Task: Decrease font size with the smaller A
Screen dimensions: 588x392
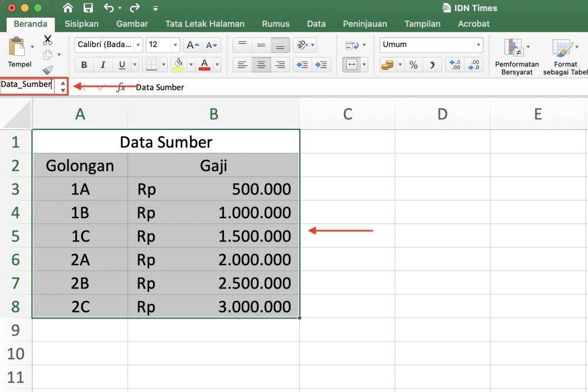Action: tap(212, 45)
